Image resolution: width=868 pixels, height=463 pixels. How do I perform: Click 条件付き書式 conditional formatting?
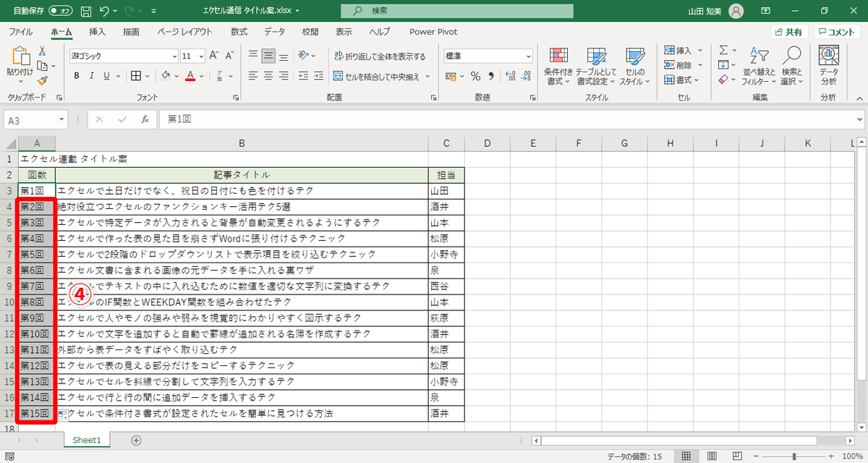click(558, 66)
